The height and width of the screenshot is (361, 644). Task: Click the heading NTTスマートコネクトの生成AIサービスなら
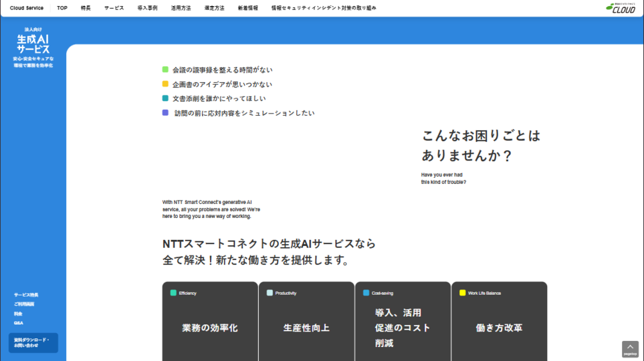(x=269, y=243)
